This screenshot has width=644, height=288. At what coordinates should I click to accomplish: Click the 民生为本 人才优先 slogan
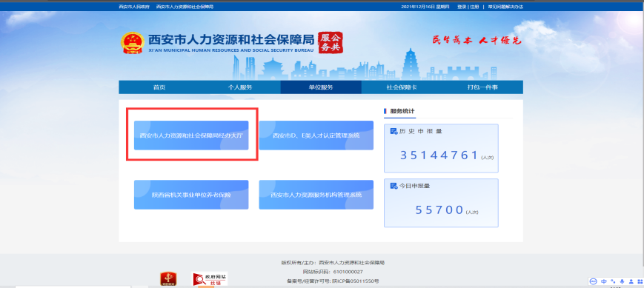click(477, 40)
